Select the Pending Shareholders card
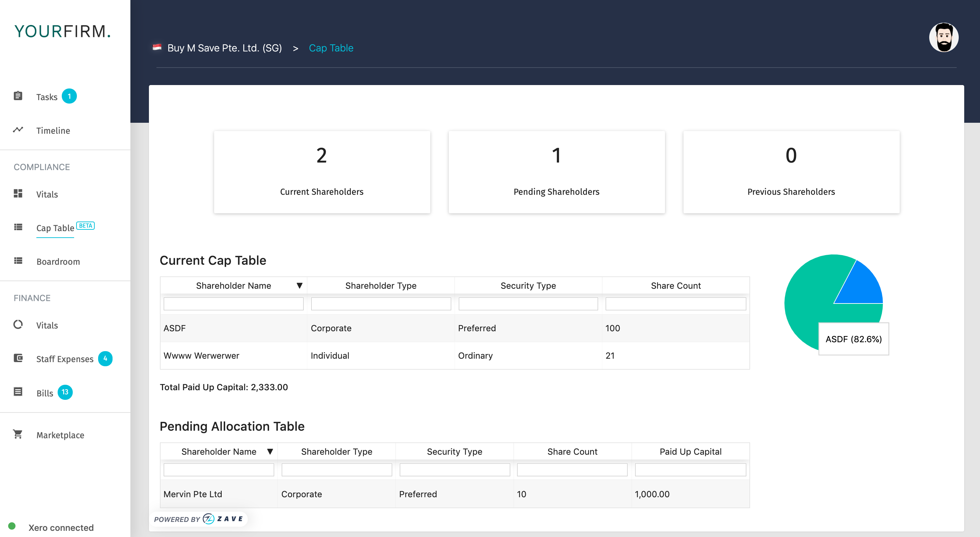This screenshot has width=980, height=537. [x=556, y=172]
